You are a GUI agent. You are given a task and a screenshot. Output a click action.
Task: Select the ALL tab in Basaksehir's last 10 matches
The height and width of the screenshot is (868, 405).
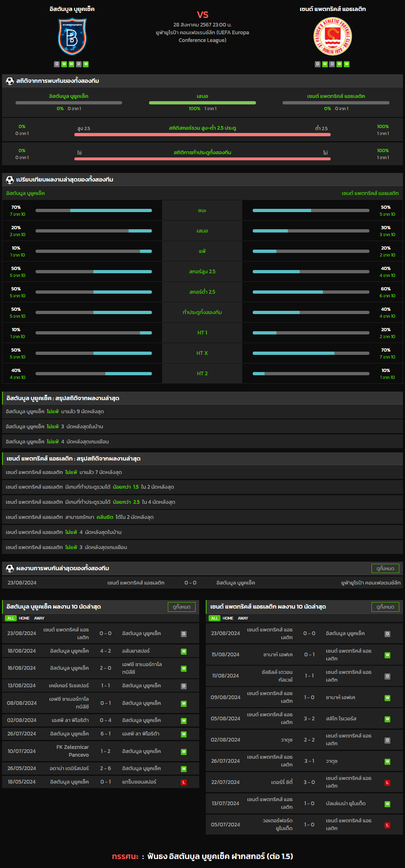point(11,618)
